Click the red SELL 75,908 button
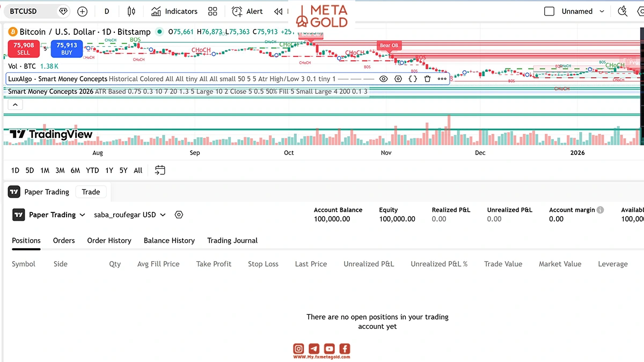The image size is (644, 362). pos(24,49)
